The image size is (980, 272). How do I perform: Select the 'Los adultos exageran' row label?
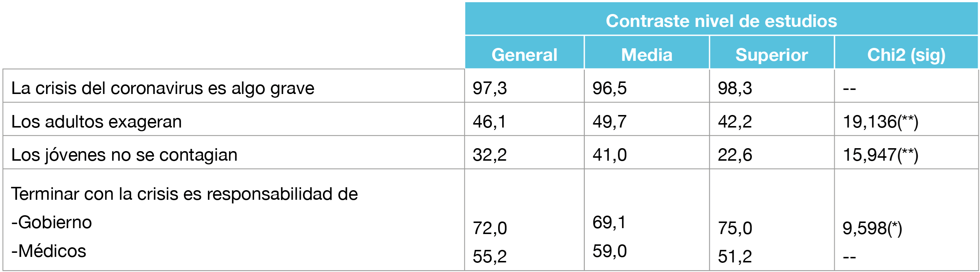(97, 122)
